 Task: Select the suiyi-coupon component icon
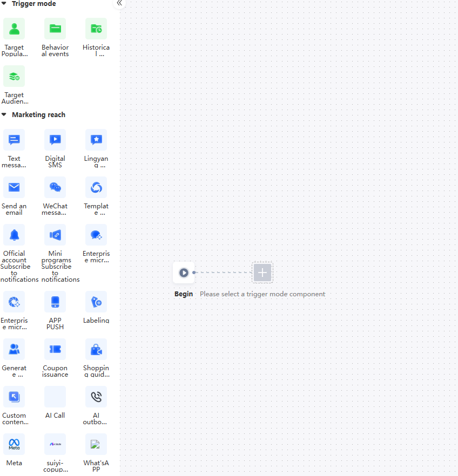pos(55,444)
